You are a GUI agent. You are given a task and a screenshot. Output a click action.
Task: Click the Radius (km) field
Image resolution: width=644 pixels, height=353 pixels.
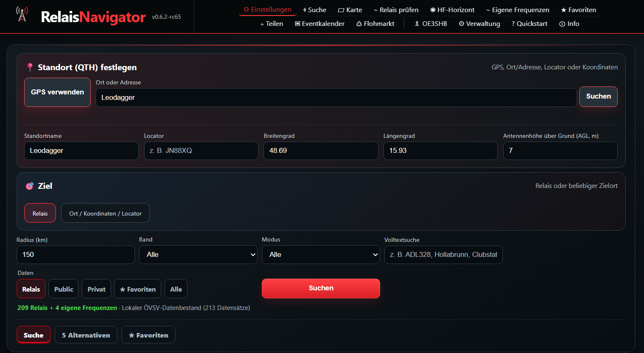pos(76,255)
